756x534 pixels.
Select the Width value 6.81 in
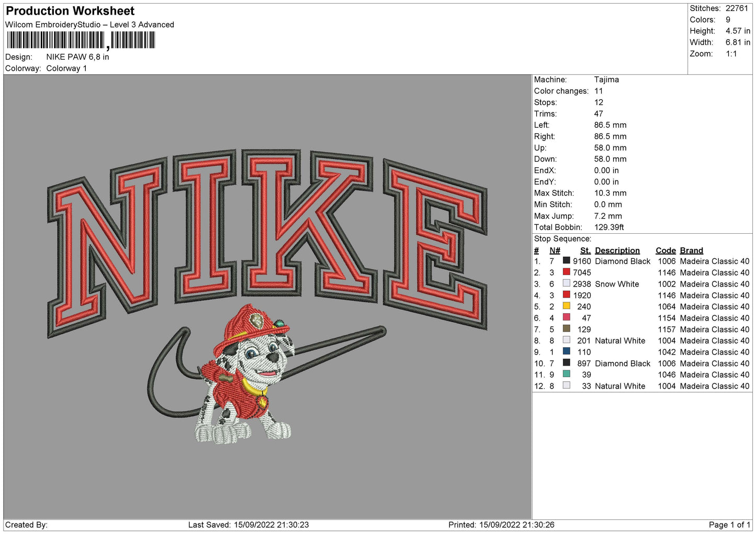(x=738, y=42)
